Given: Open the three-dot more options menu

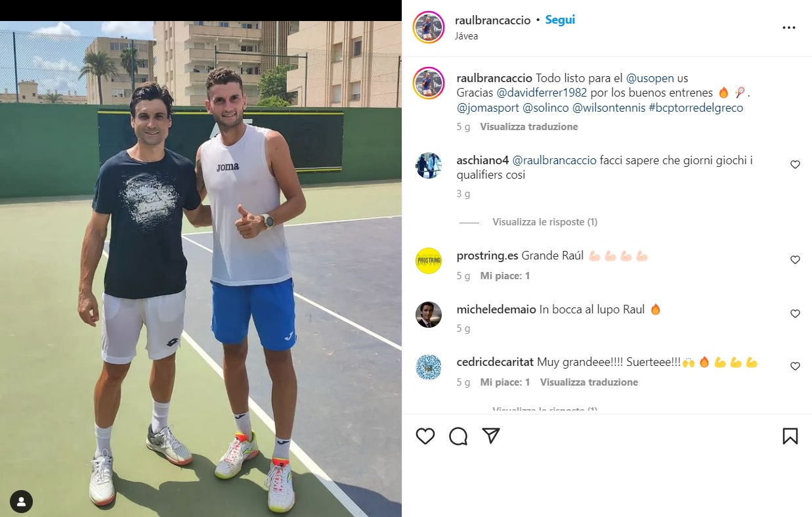Looking at the screenshot, I should click(789, 28).
